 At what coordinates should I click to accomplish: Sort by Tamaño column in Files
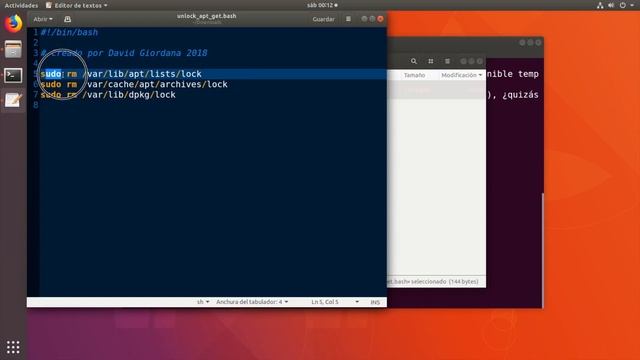point(414,75)
